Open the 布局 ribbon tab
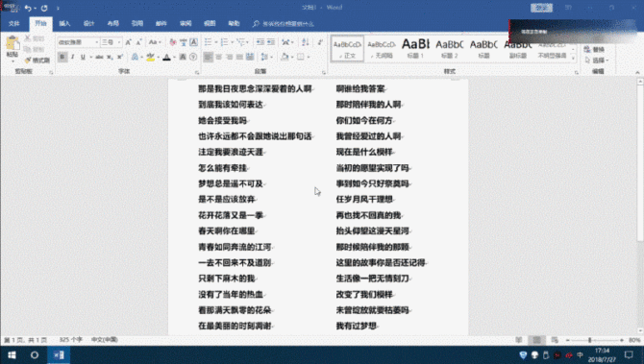The height and width of the screenshot is (364, 644). (x=113, y=23)
